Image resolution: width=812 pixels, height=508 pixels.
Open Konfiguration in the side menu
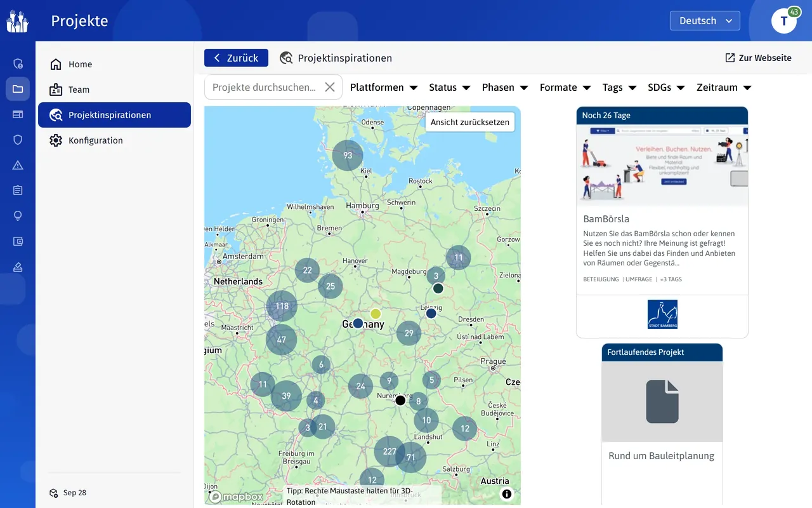tap(114, 140)
